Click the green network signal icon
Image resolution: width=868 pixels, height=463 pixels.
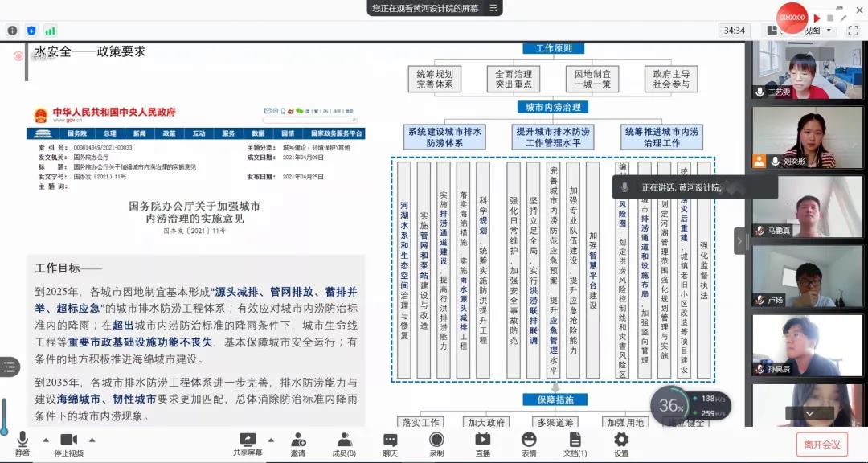pos(51,31)
